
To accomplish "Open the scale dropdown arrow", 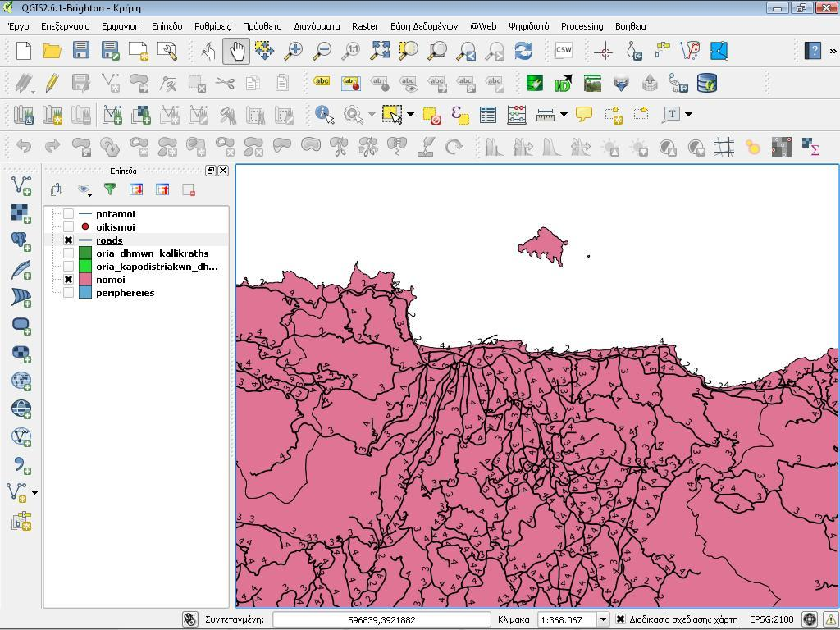I will coord(603,620).
